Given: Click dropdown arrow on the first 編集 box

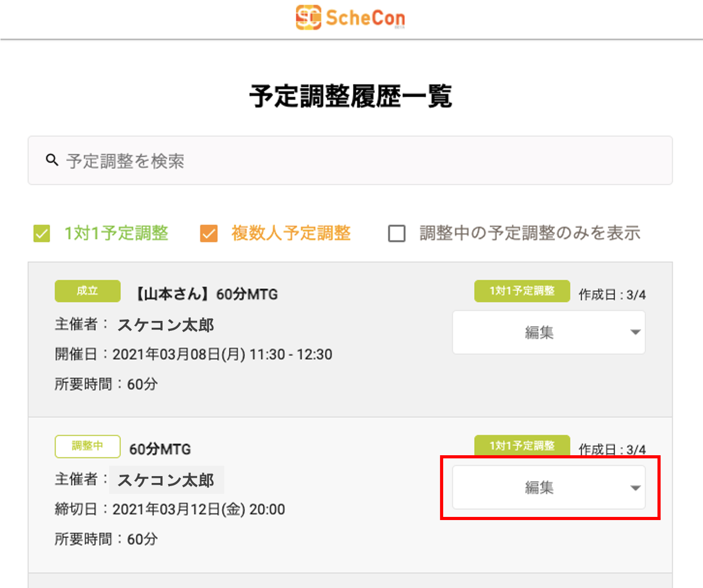Looking at the screenshot, I should click(635, 332).
